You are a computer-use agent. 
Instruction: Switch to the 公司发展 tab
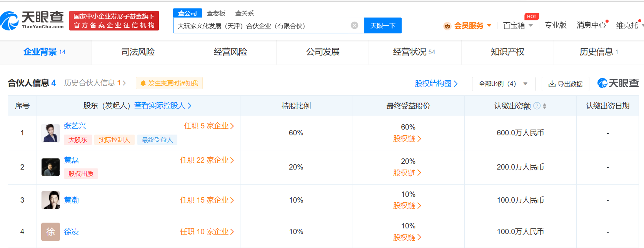pyautogui.click(x=322, y=52)
